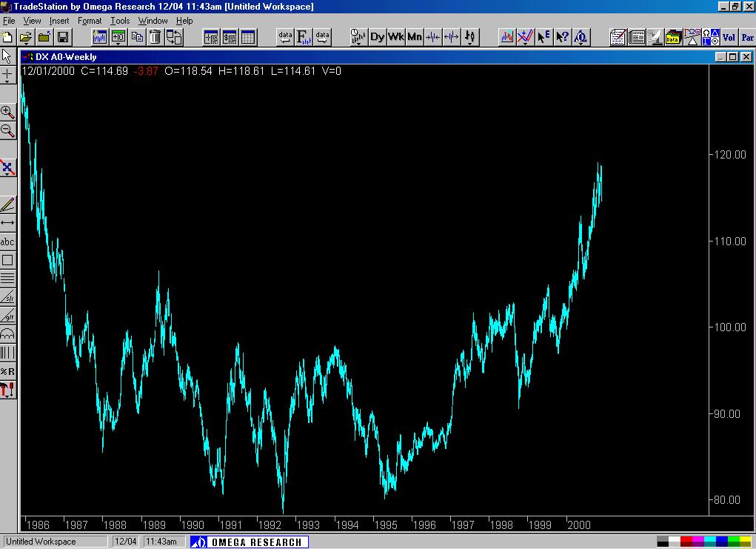Image resolution: width=756 pixels, height=549 pixels.
Task: Pick the cyan color swatch
Action: (709, 539)
